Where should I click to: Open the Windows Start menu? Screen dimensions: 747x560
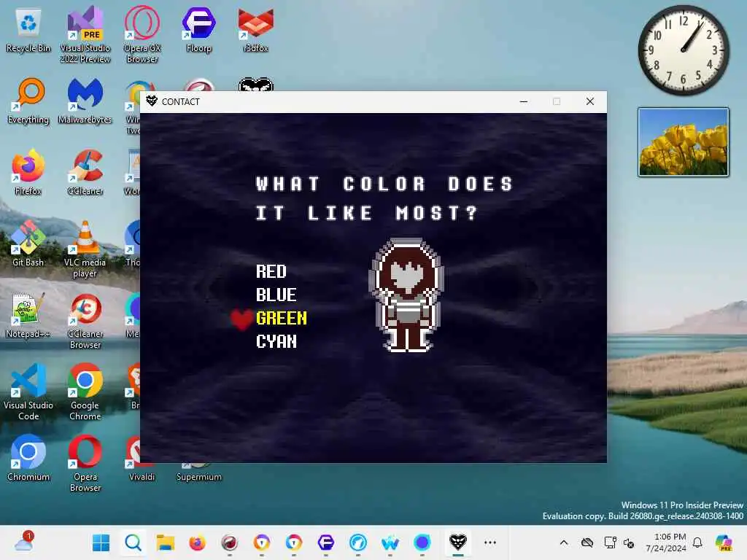101,542
